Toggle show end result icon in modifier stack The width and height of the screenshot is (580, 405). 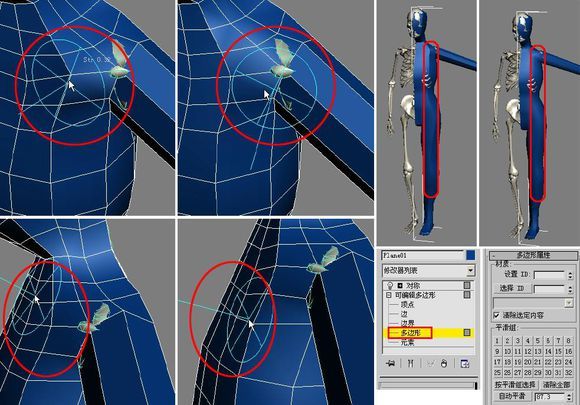tap(410, 364)
